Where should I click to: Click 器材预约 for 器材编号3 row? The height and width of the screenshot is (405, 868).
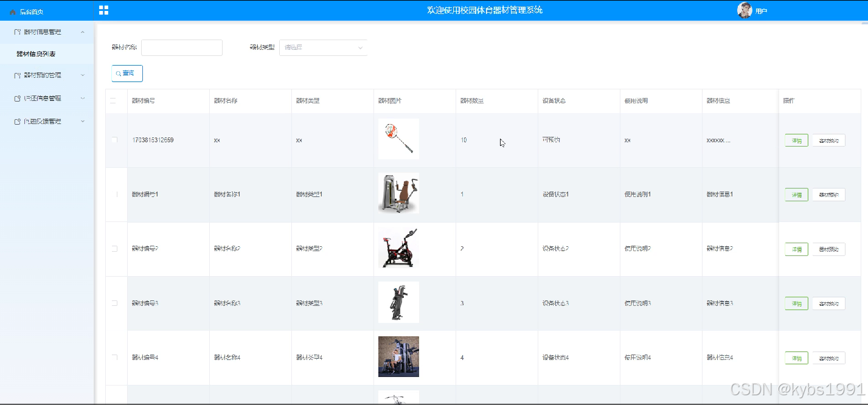[828, 303]
